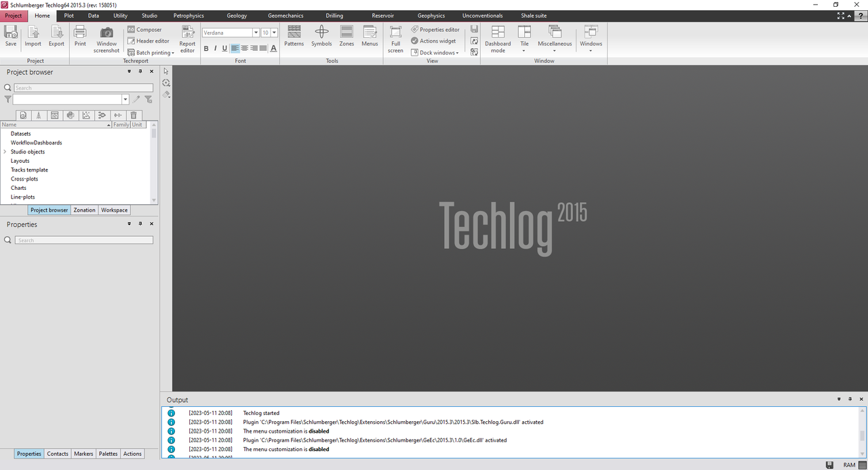Click the clear filter funnel icon

click(149, 100)
